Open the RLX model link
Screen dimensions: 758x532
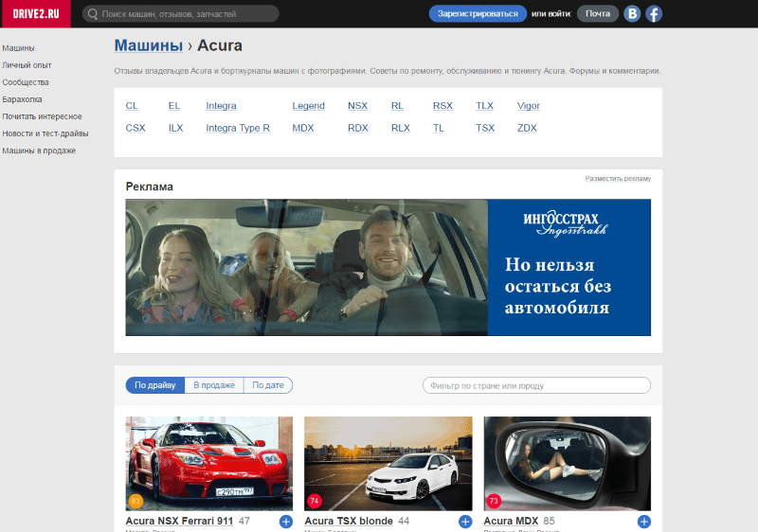400,128
